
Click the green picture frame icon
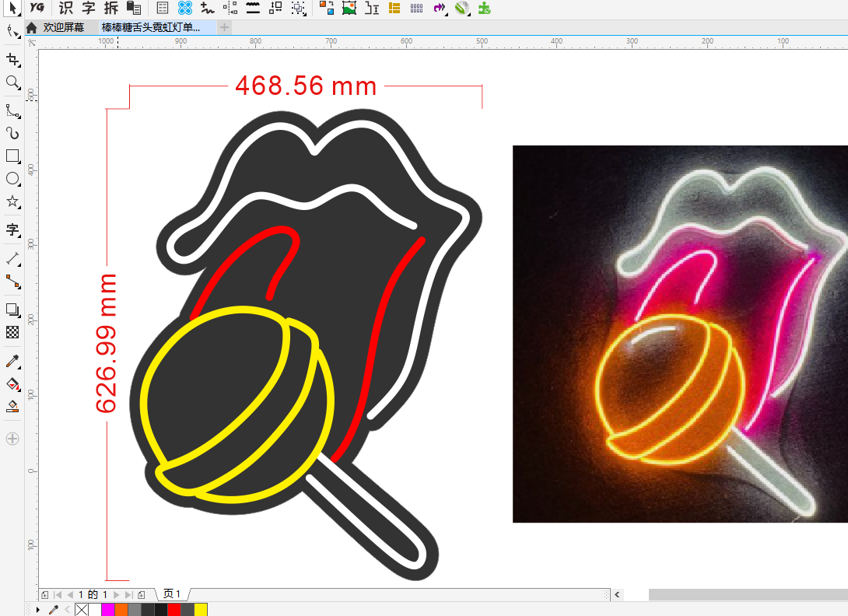click(x=349, y=8)
